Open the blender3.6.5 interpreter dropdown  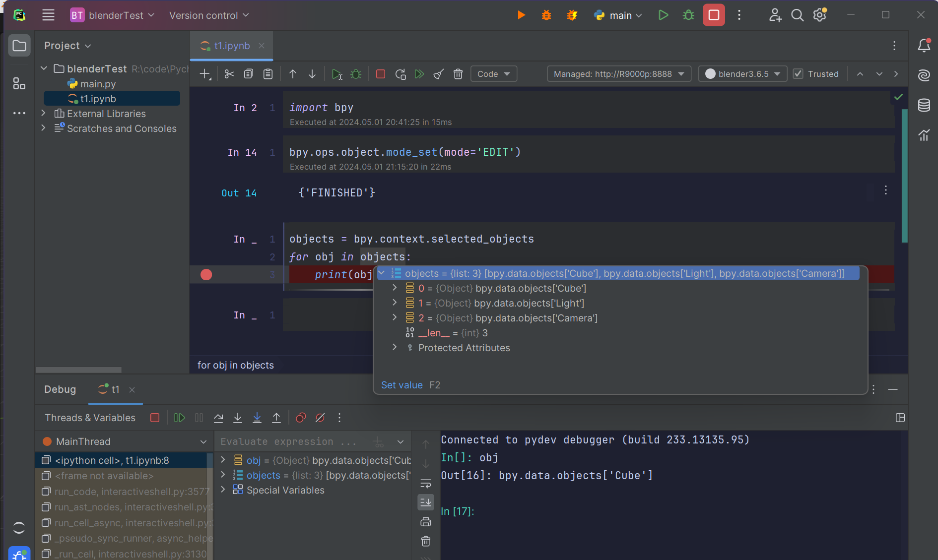click(742, 73)
